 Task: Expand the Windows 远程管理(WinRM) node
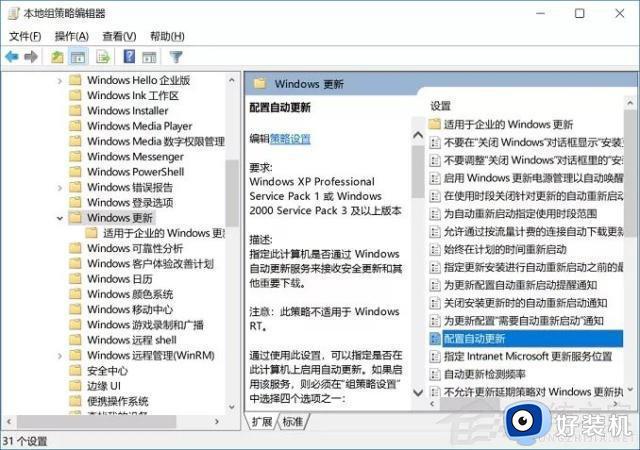click(x=60, y=356)
